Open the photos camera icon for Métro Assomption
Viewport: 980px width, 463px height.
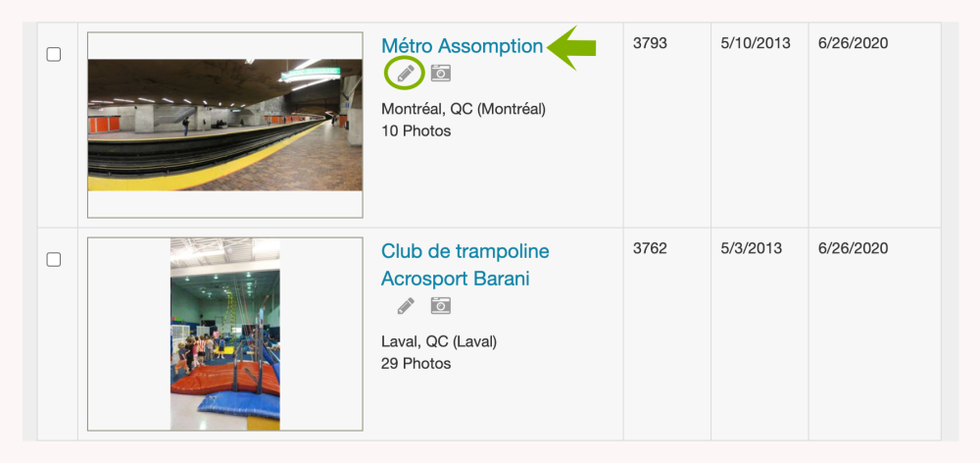[441, 74]
